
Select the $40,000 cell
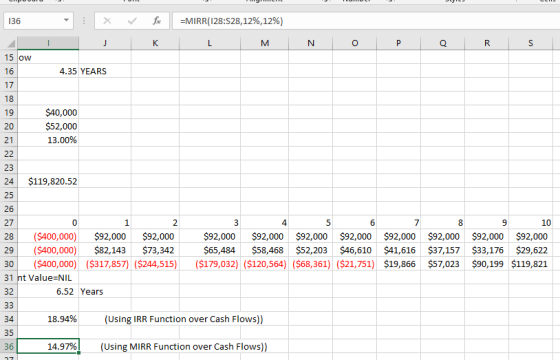tap(48, 112)
